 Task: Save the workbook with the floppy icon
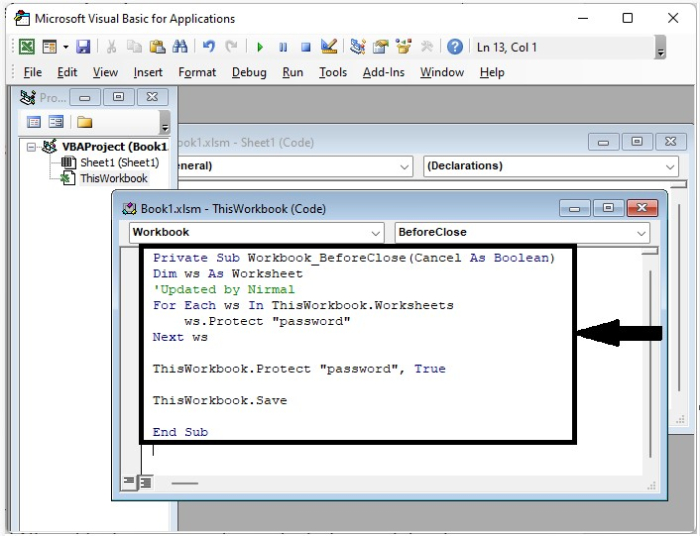tap(83, 46)
